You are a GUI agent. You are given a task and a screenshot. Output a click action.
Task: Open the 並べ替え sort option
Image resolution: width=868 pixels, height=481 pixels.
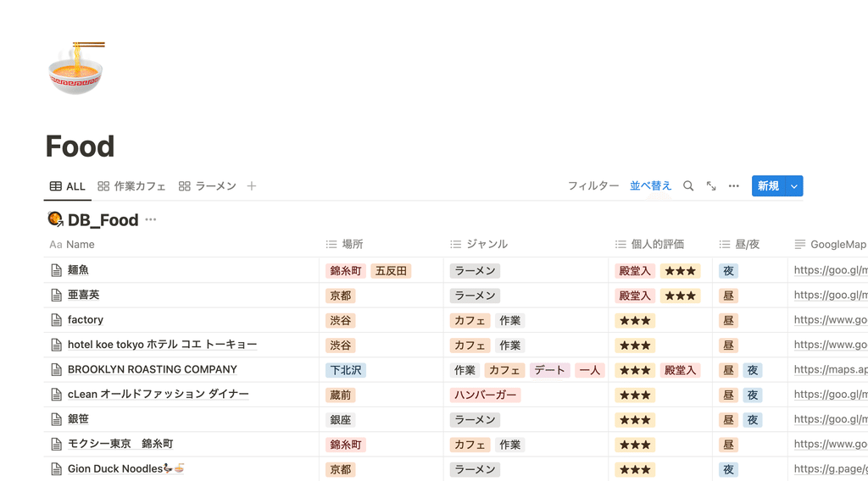coord(650,185)
